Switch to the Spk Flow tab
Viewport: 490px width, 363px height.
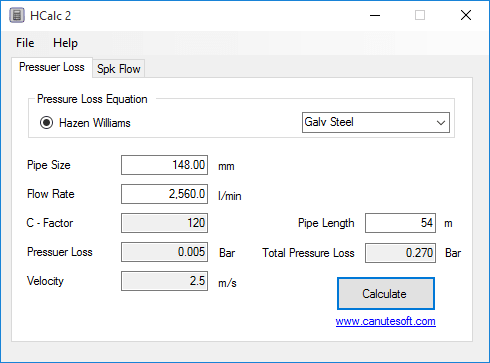[x=119, y=69]
